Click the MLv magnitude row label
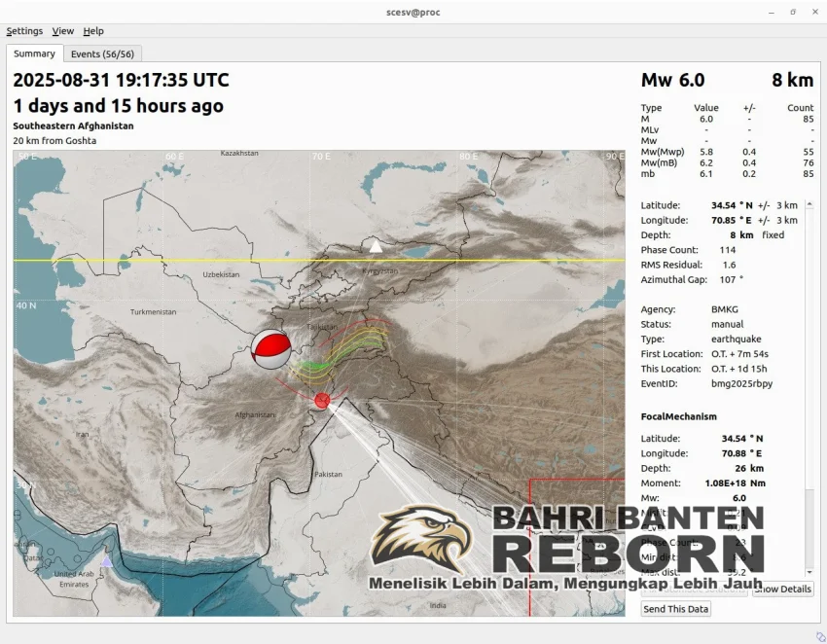Screen dimensions: 827x644 pyautogui.click(x=650, y=129)
